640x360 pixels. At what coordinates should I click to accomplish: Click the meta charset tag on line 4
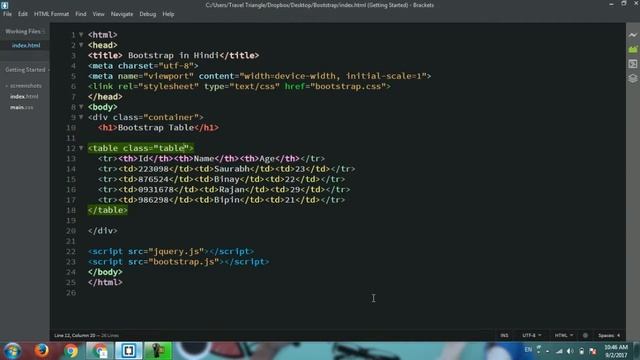pyautogui.click(x=143, y=66)
